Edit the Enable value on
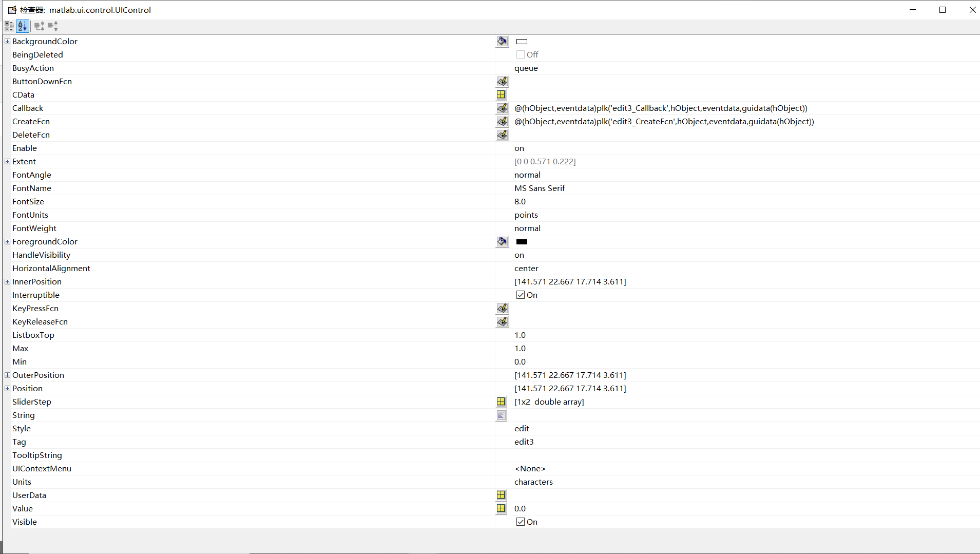 click(x=519, y=148)
